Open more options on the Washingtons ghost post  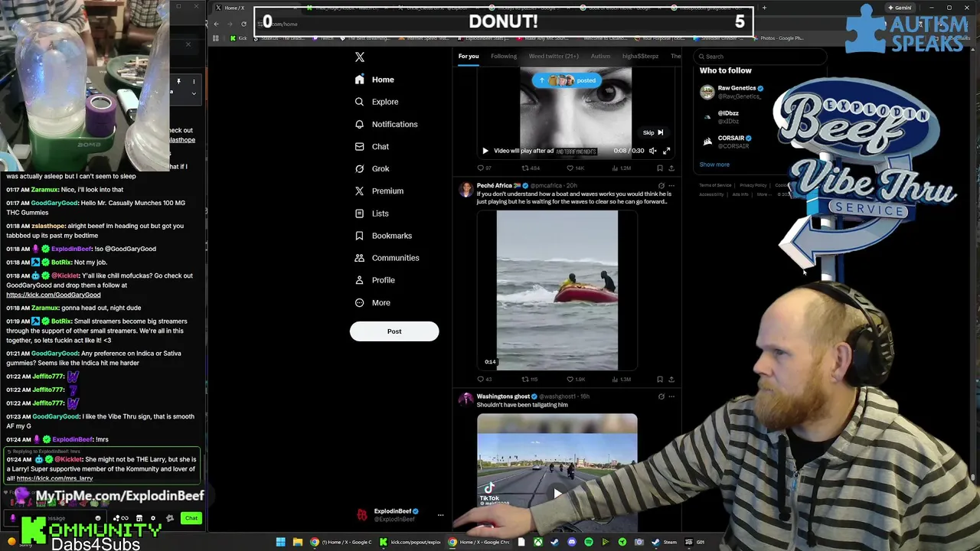coord(671,396)
